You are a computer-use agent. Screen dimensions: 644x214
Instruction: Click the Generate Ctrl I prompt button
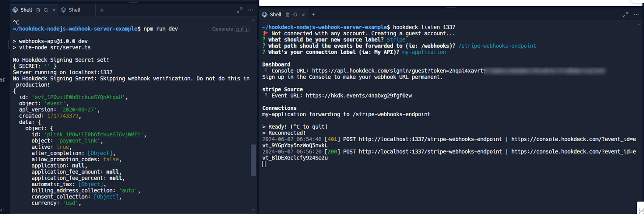click(231, 29)
